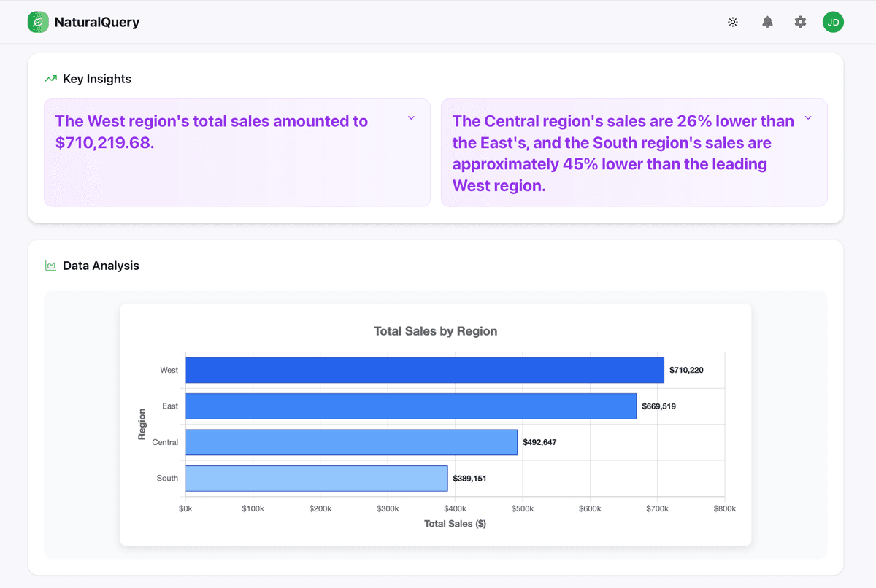Click the Data Analysis chart icon
The image size is (876, 588).
50,266
